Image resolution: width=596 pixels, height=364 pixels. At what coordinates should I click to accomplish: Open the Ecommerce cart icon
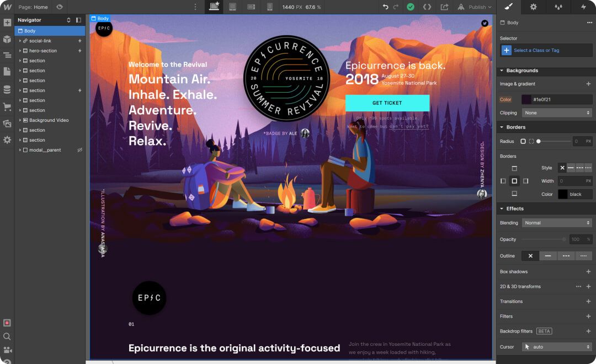(7, 107)
